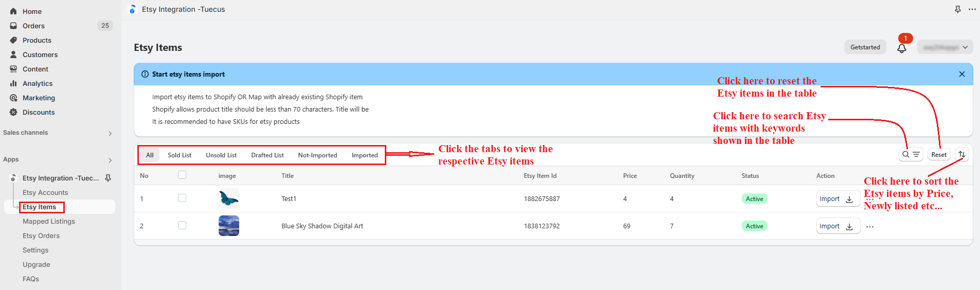Open the account dropdown menu

point(945,47)
